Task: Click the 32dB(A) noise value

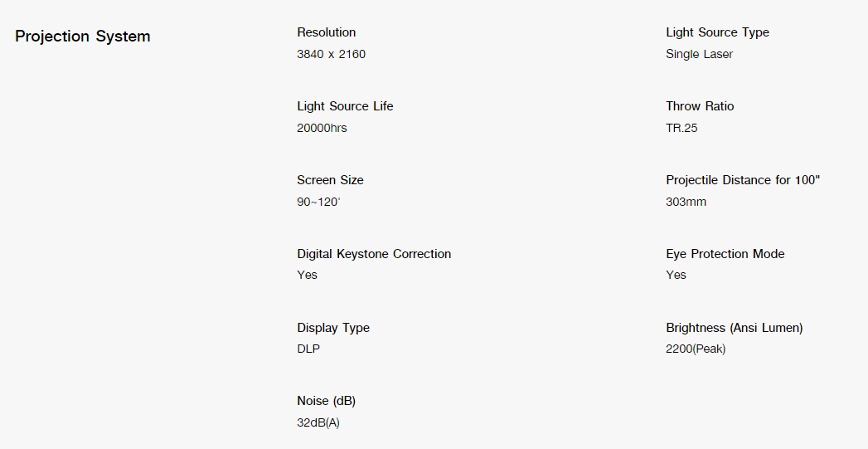Action: coord(318,423)
